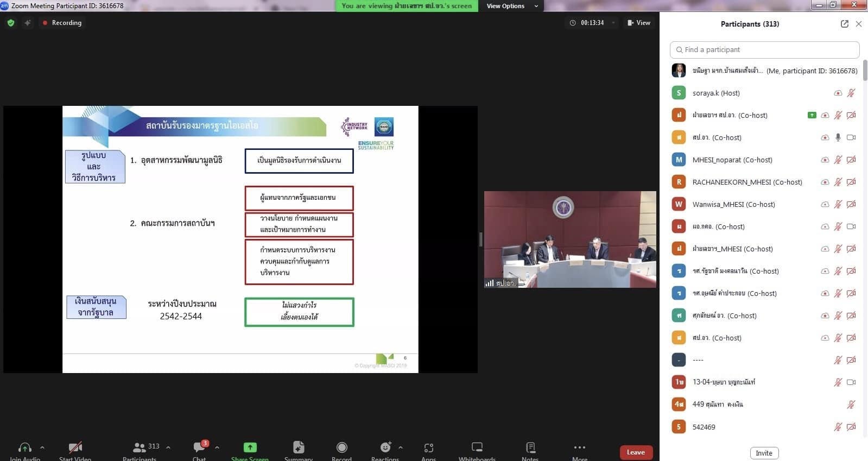Click the red Leave button
The height and width of the screenshot is (461, 868).
[636, 452]
